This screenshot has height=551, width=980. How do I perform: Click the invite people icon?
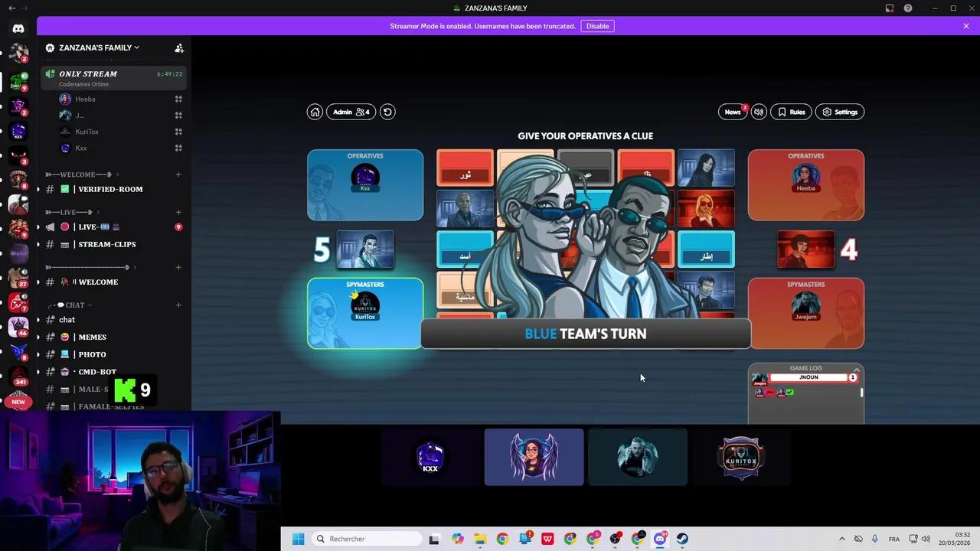[x=179, y=47]
